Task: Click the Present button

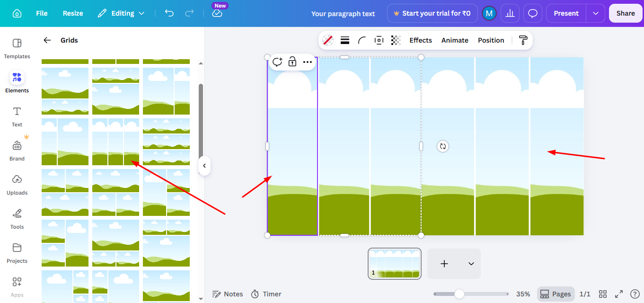Action: tap(566, 13)
